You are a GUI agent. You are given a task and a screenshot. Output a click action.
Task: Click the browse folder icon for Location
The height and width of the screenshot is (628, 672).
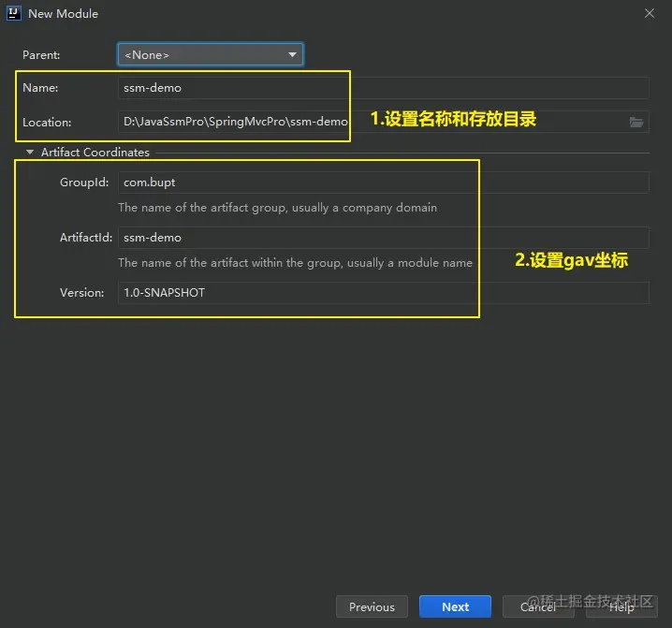click(636, 122)
